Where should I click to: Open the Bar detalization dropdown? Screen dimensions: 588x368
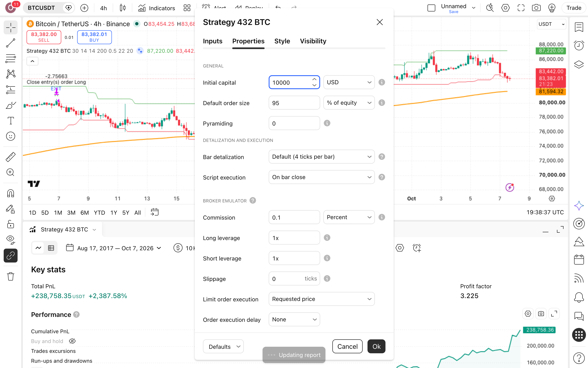(322, 157)
